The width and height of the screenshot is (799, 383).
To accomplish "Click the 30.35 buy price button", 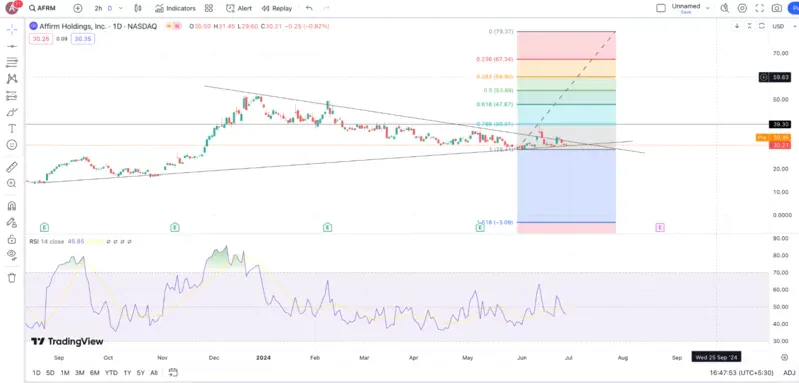I will click(x=83, y=39).
